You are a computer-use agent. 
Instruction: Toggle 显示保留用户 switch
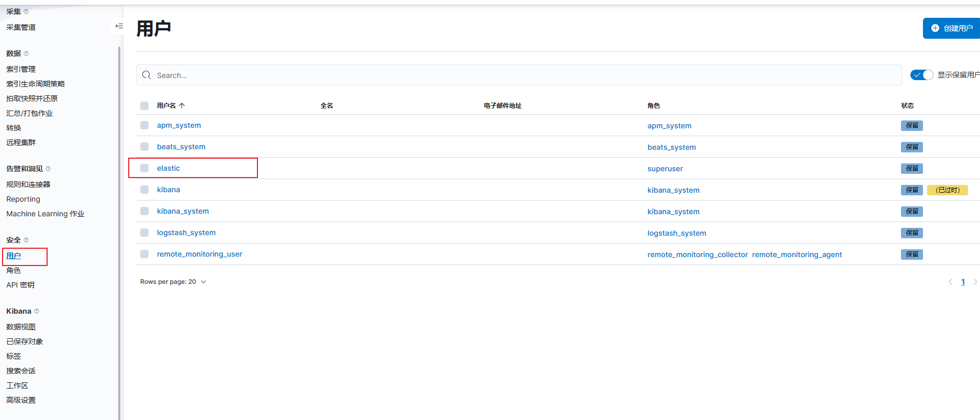pyautogui.click(x=922, y=75)
